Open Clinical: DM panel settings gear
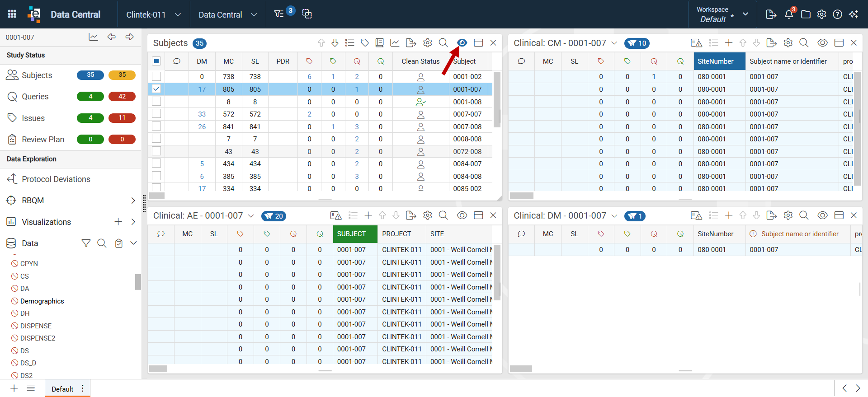The height and width of the screenshot is (397, 868). pyautogui.click(x=788, y=215)
